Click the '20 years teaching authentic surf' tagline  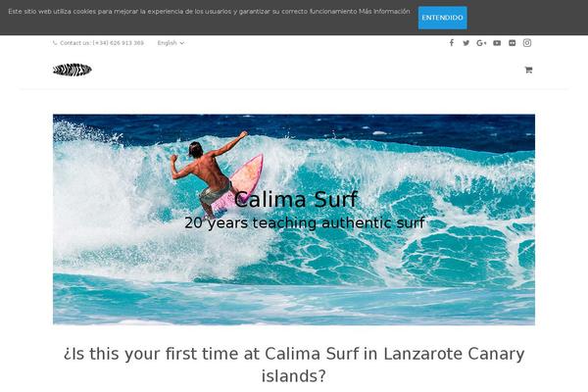[x=305, y=222]
